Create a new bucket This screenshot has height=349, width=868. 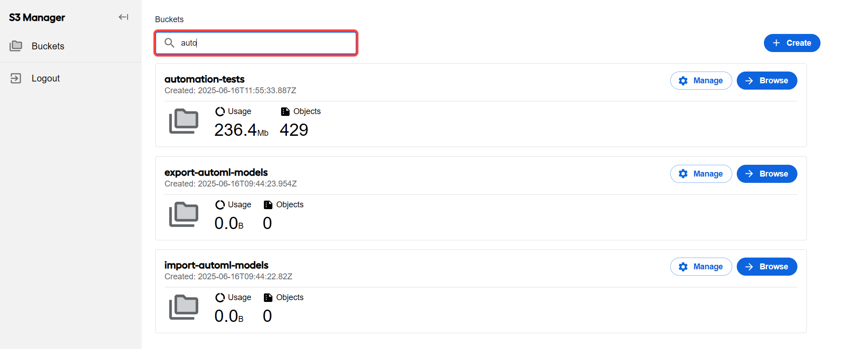792,43
